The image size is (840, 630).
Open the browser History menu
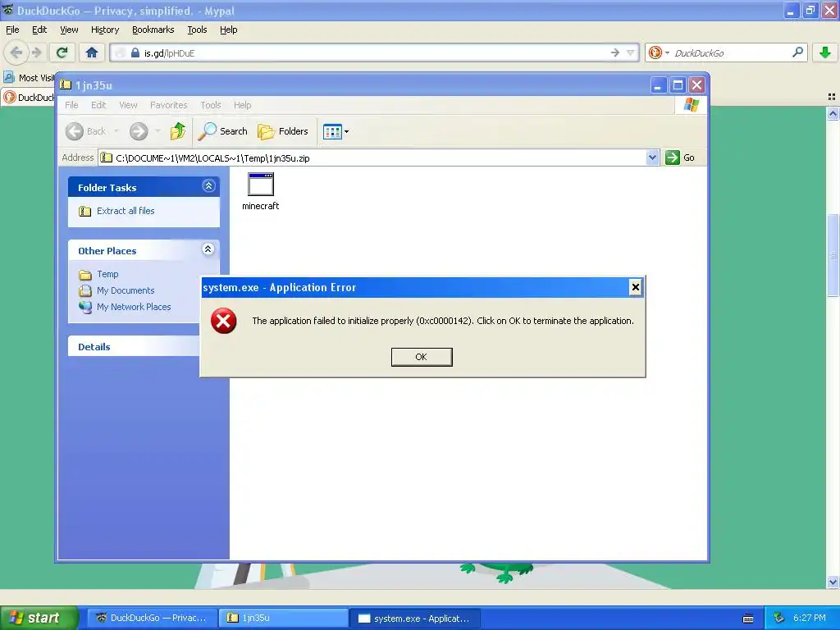point(105,30)
